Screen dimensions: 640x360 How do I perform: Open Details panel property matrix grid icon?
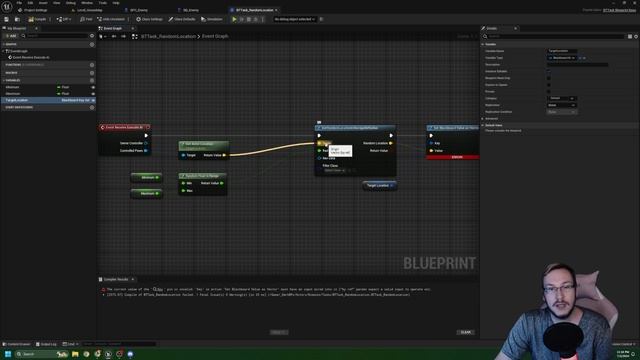(x=630, y=36)
